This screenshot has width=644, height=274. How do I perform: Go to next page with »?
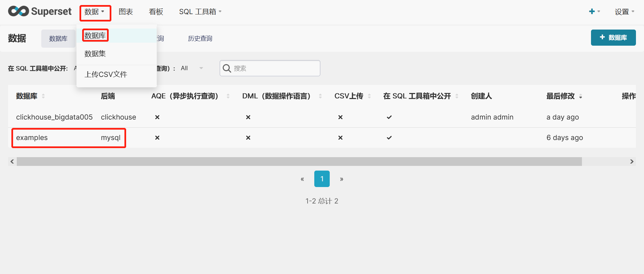point(341,179)
